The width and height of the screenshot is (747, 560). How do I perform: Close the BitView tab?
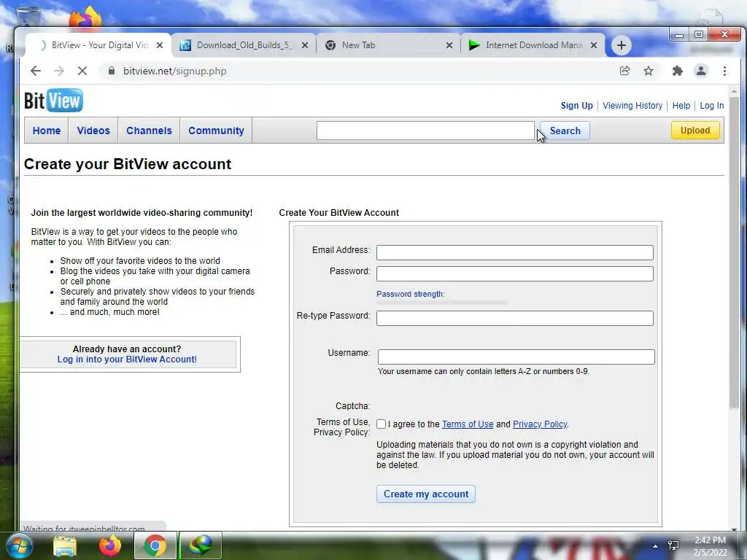tap(160, 45)
